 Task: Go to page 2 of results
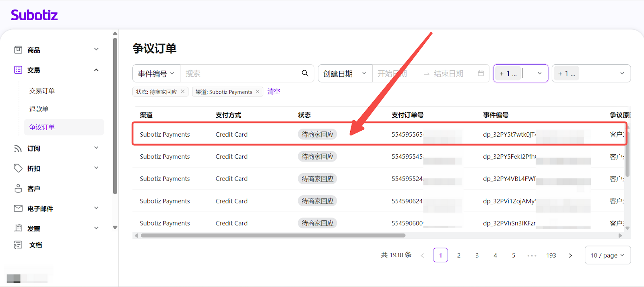click(458, 255)
